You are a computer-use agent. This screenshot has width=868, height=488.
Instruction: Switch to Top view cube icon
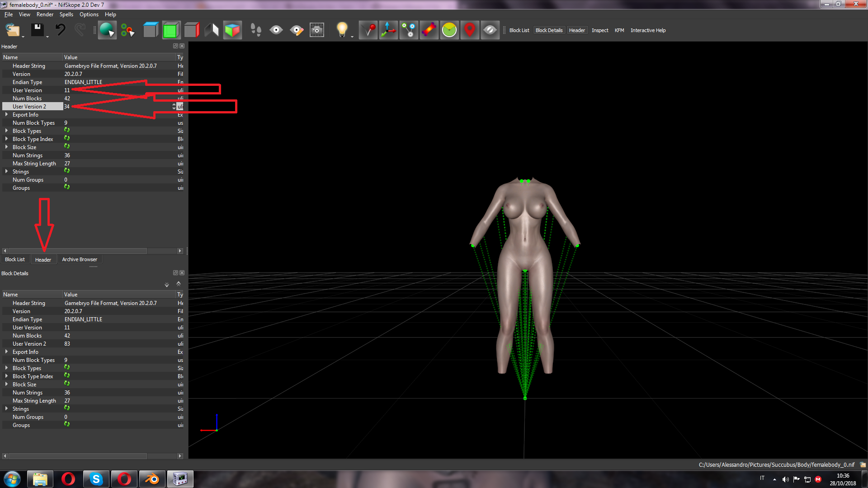coord(151,30)
